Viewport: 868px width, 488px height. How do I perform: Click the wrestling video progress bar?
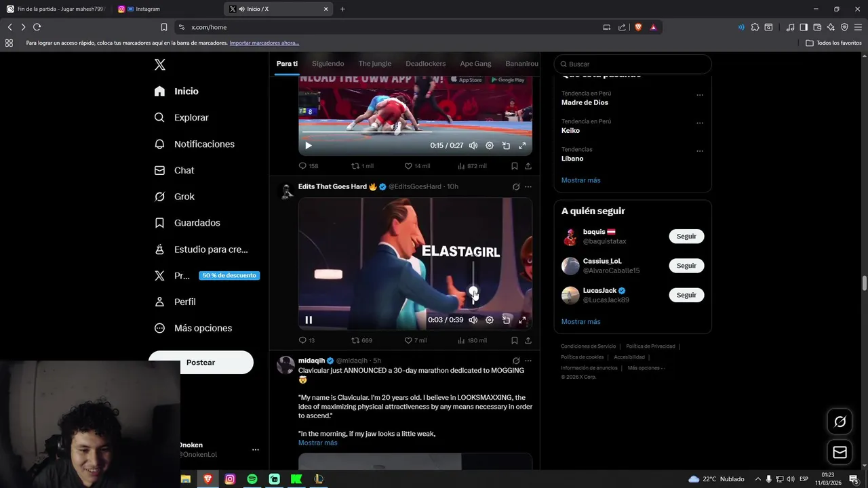coord(415,133)
